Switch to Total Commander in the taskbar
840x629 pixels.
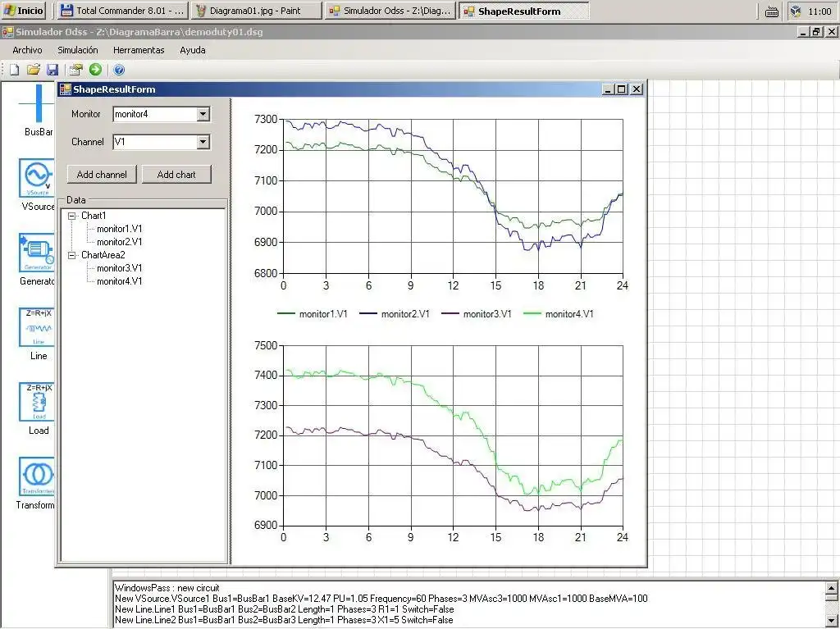tap(123, 11)
